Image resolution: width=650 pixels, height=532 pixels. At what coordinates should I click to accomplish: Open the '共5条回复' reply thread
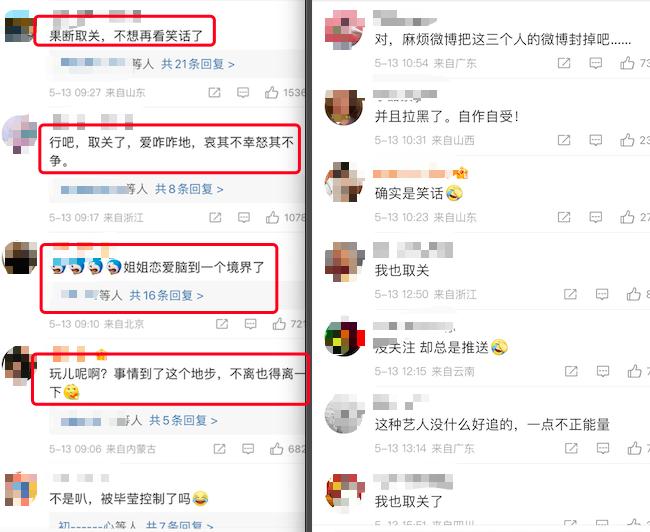click(x=184, y=421)
